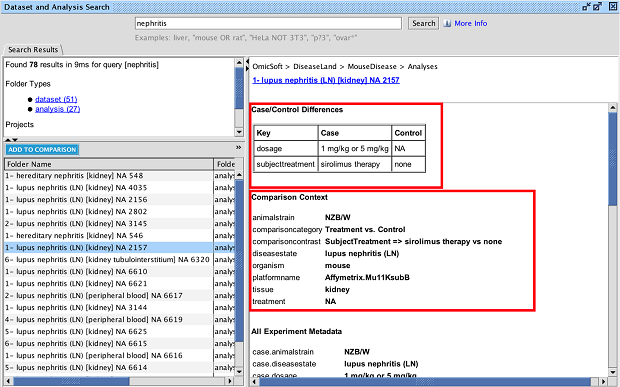620x387 pixels.
Task: Select row 2- lupus nephritis [kidney] NA 3145
Action: pos(109,223)
